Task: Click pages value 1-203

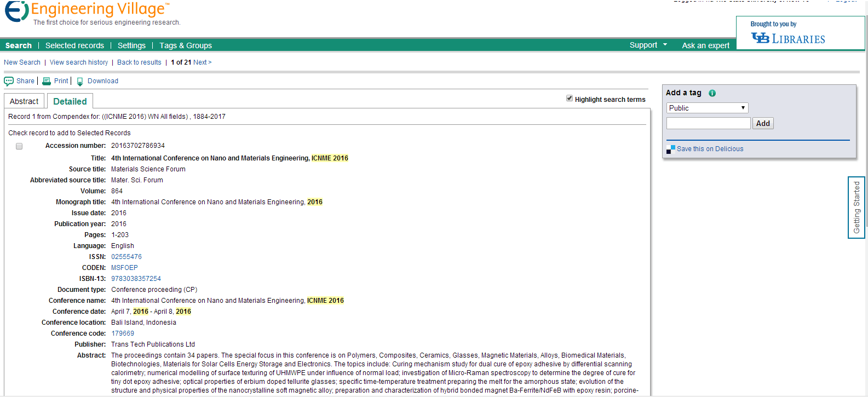Action: [120, 235]
